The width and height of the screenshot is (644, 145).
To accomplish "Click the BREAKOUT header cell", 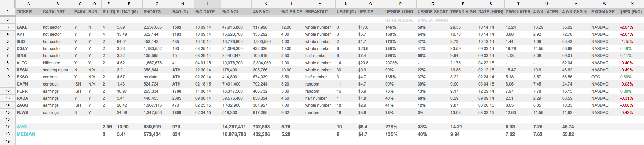I will click(317, 11).
